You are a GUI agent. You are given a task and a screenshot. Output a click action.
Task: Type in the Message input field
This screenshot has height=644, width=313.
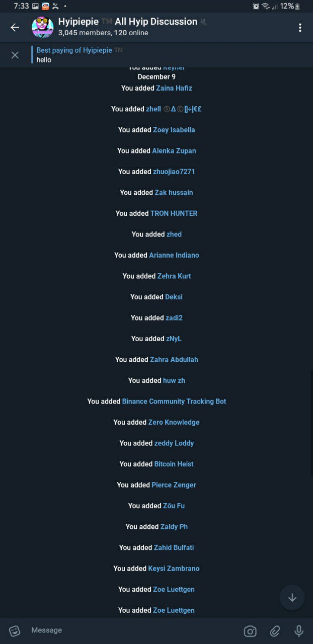pos(131,630)
